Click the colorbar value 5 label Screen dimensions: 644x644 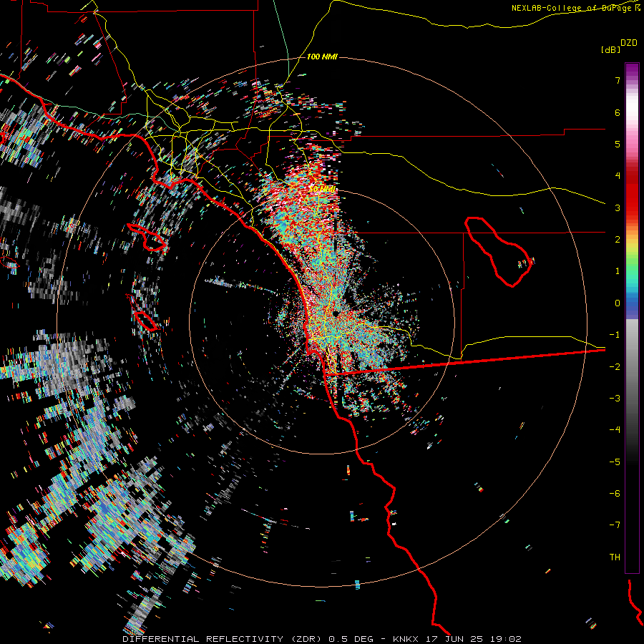(x=618, y=144)
